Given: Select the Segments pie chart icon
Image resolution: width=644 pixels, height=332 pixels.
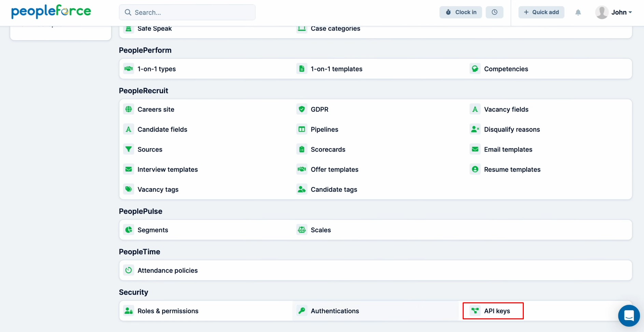Looking at the screenshot, I should pyautogui.click(x=128, y=230).
